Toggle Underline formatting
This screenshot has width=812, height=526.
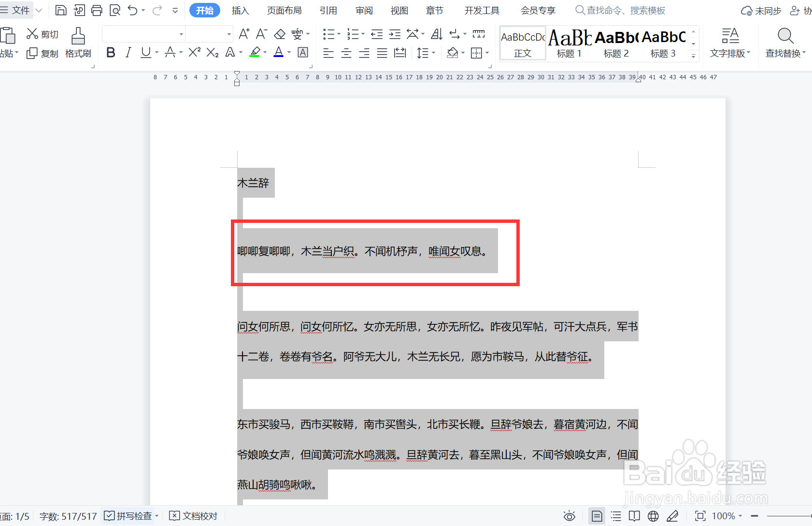pyautogui.click(x=146, y=53)
